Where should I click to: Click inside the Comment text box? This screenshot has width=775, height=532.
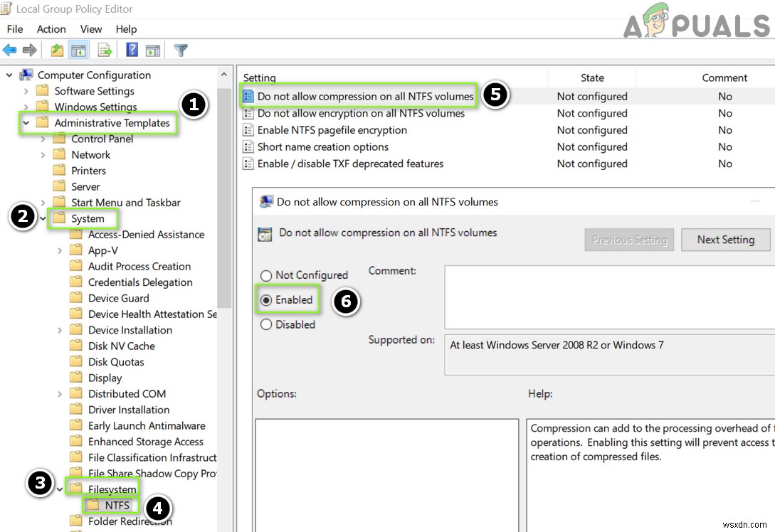point(609,297)
